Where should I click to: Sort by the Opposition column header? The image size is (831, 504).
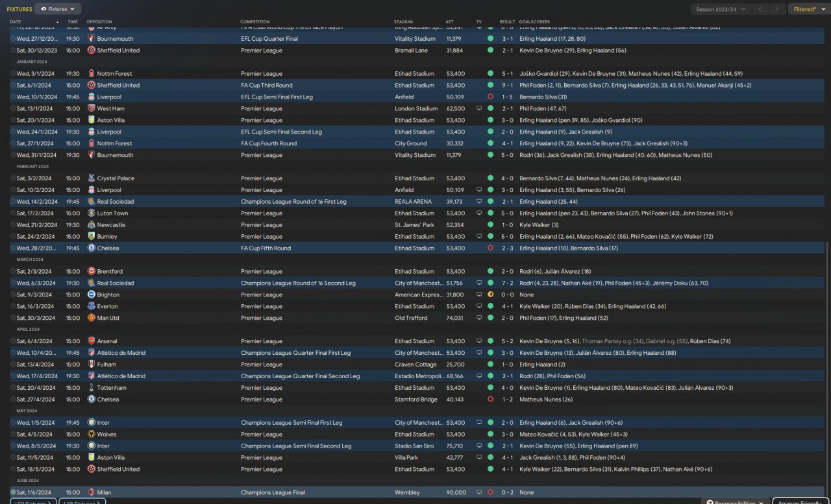[99, 22]
